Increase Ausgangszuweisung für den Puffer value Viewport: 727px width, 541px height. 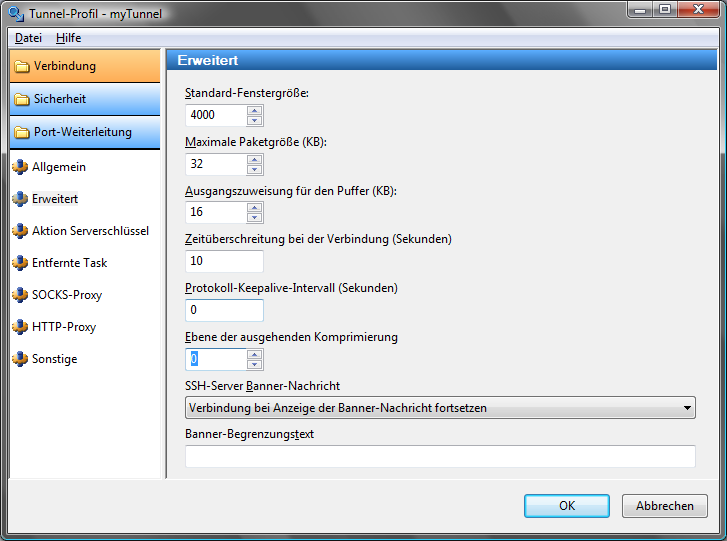pyautogui.click(x=255, y=207)
